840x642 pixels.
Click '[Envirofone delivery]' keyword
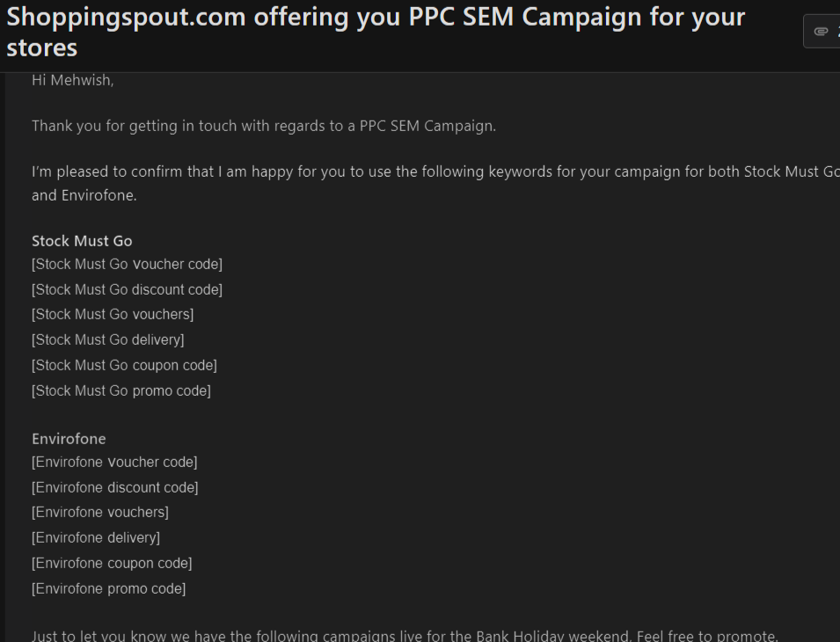click(x=96, y=537)
